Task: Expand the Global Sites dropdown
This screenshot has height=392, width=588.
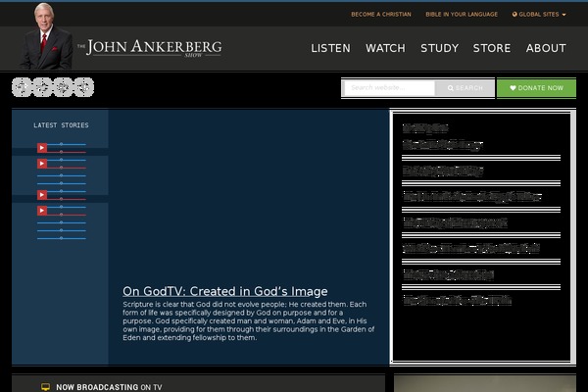Action: 539,15
